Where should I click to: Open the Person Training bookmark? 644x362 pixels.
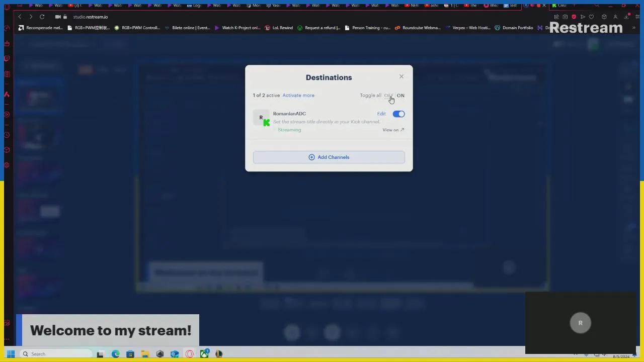tap(367, 28)
